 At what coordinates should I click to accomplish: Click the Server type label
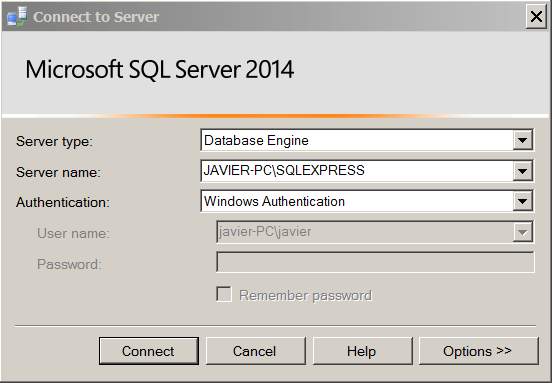coord(54,142)
